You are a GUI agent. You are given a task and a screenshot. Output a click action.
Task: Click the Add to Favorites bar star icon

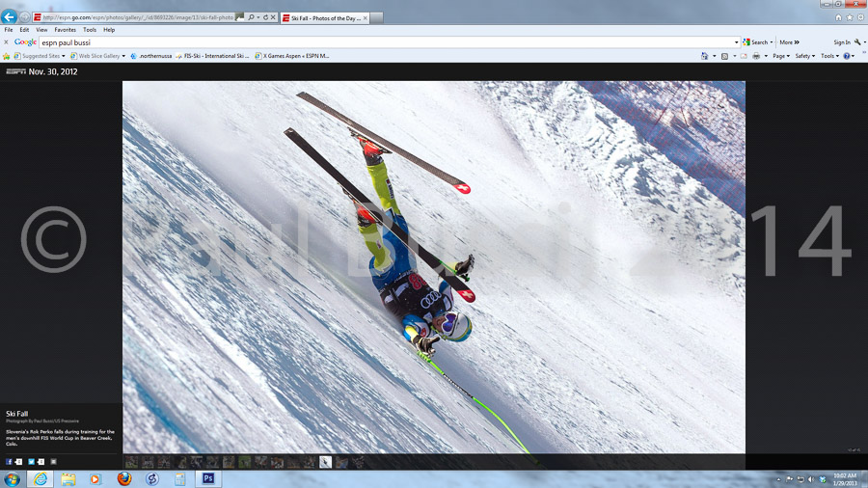point(6,56)
